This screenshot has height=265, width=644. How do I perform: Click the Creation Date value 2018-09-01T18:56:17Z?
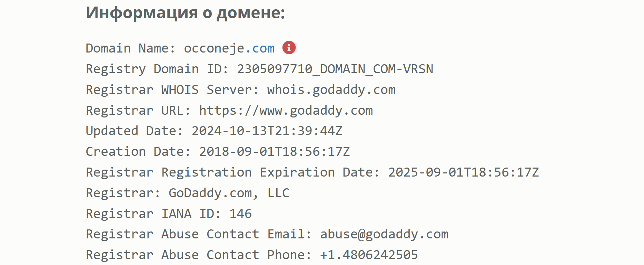pos(275,152)
